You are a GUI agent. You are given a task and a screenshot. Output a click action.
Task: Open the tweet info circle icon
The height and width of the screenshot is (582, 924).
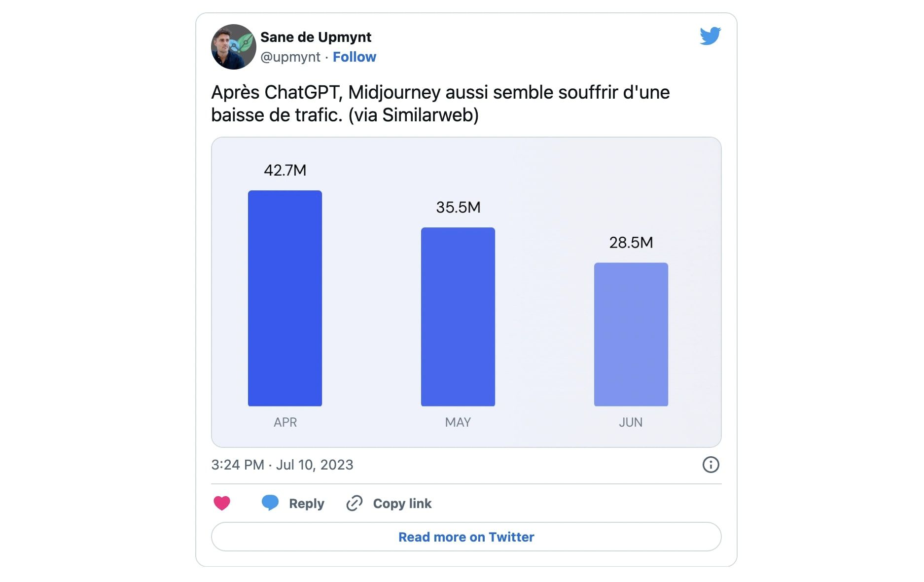click(711, 465)
